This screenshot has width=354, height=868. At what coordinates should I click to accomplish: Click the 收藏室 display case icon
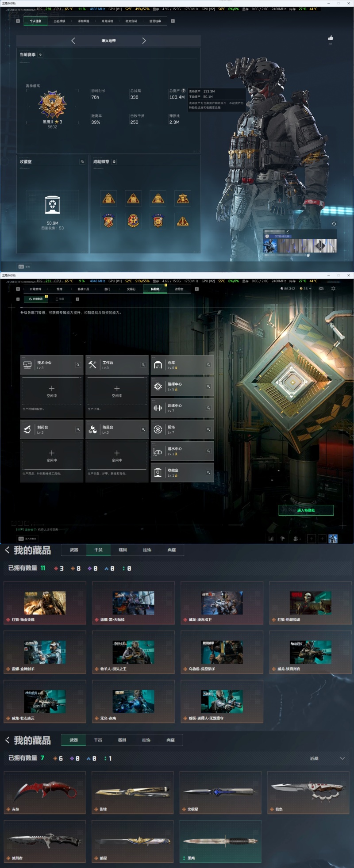pos(52,205)
